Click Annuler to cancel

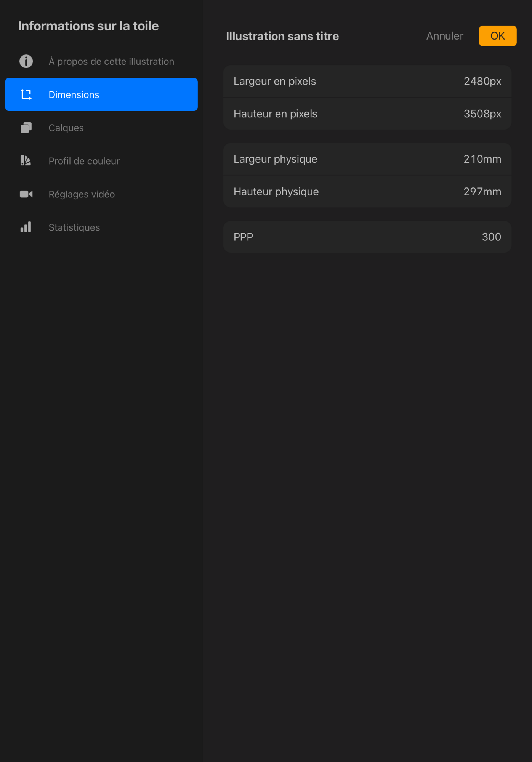[x=444, y=36]
